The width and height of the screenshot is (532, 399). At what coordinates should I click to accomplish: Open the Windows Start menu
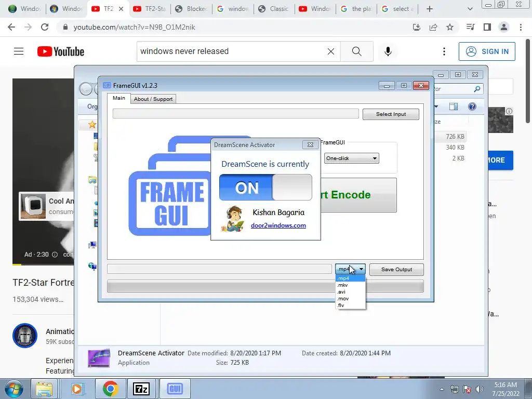14,389
